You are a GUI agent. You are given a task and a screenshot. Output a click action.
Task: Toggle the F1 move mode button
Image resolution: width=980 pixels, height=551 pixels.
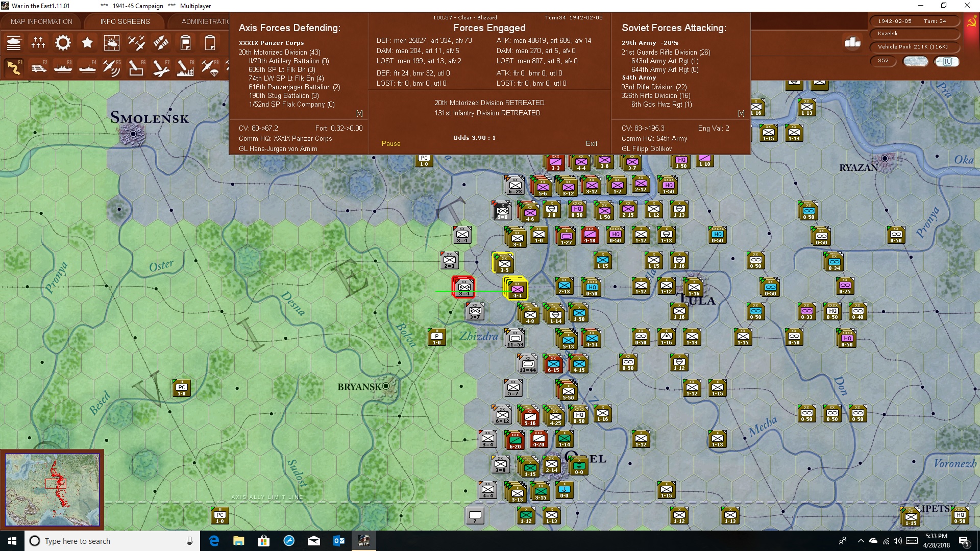(14, 67)
